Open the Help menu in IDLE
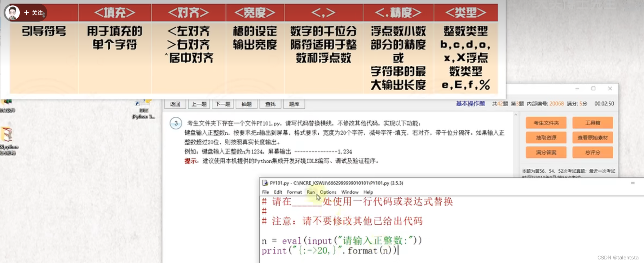 368,192
